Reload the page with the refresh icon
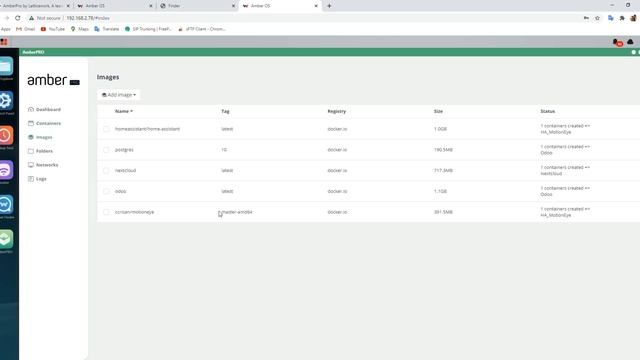Viewport: 640px width, 360px height. (18, 18)
